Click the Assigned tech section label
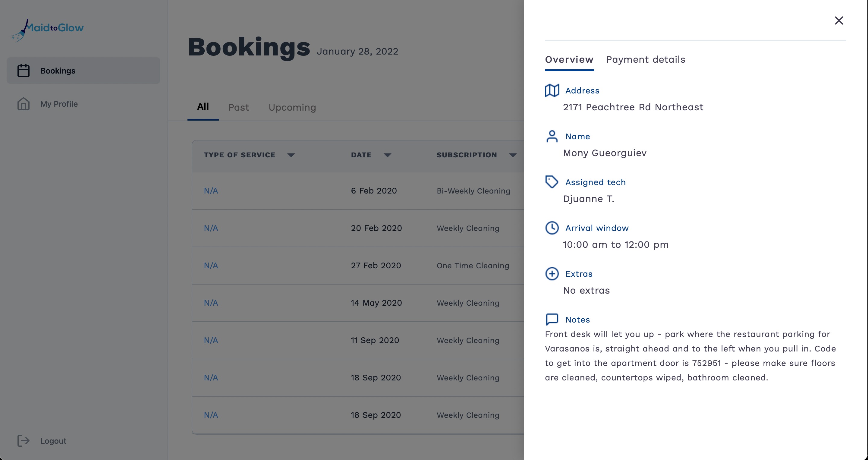The height and width of the screenshot is (460, 868). 596,182
